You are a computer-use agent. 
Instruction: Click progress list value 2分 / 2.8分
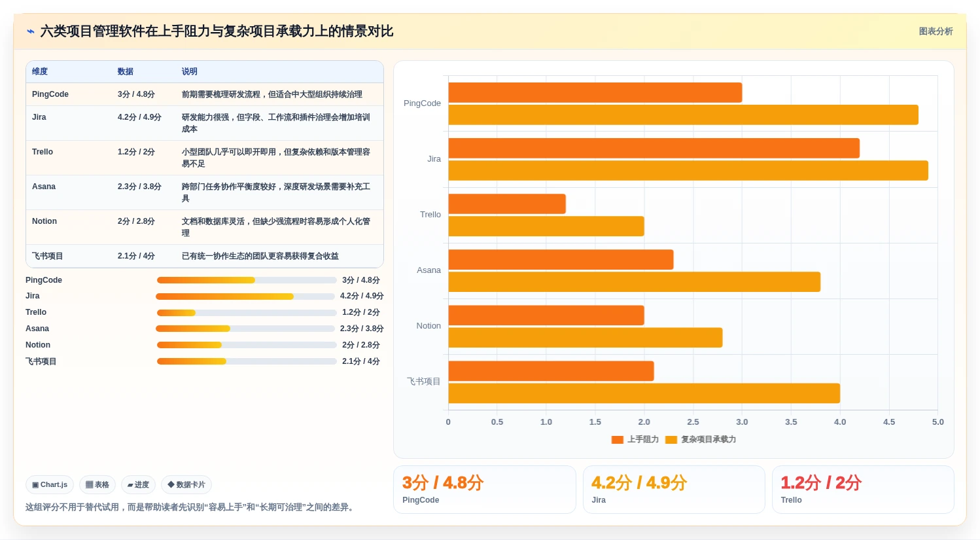(x=361, y=345)
